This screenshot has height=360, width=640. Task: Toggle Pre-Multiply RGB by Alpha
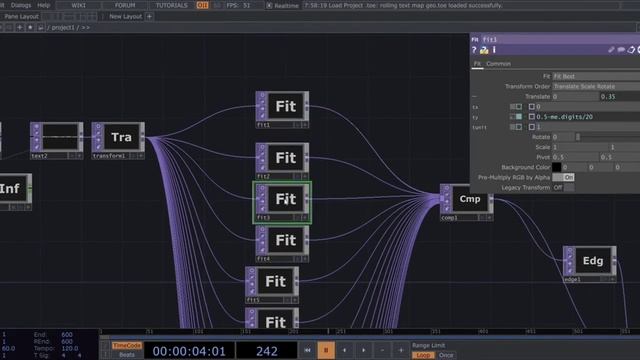pyautogui.click(x=563, y=178)
